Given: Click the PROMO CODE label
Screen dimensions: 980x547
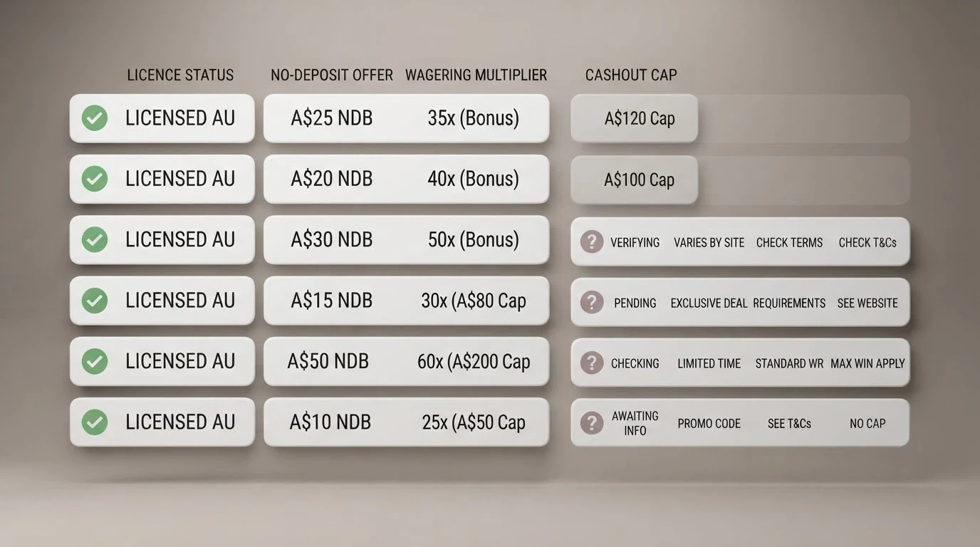Looking at the screenshot, I should point(709,424).
